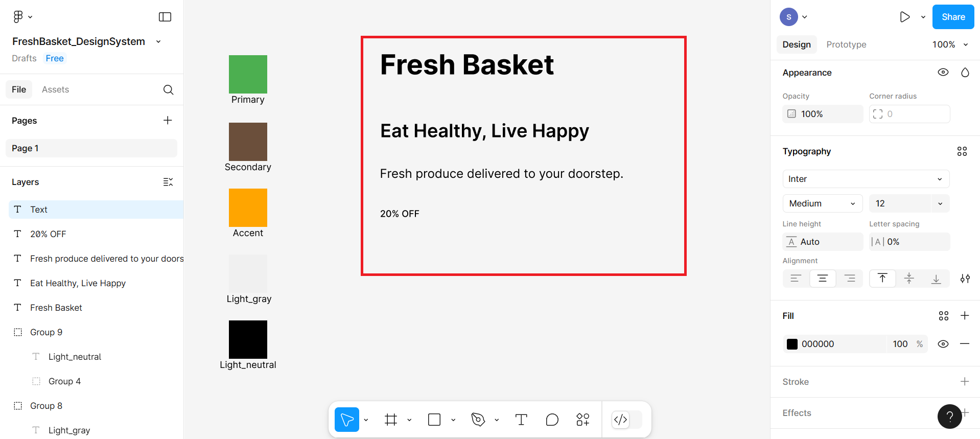Search layers with magnifier icon
The height and width of the screenshot is (439, 980).
coord(168,90)
